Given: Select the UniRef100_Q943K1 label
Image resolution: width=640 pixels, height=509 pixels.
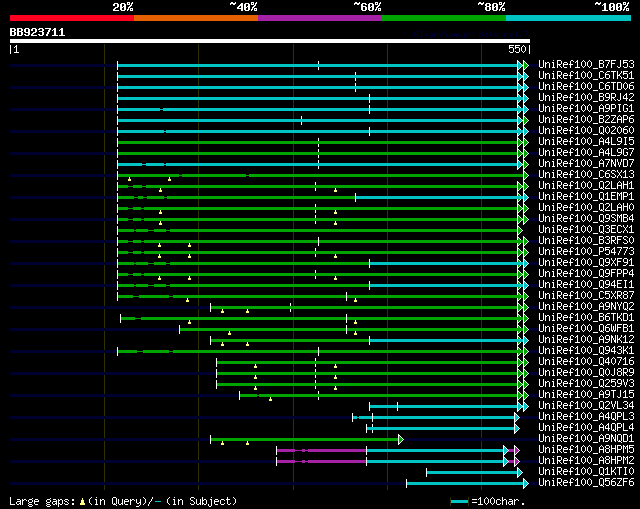Looking at the screenshot, I should click(x=586, y=351).
